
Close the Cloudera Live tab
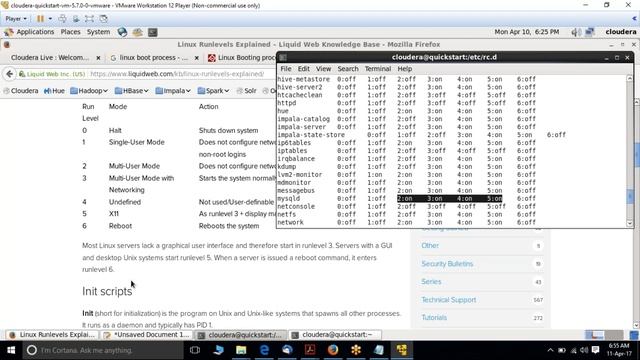98,58
